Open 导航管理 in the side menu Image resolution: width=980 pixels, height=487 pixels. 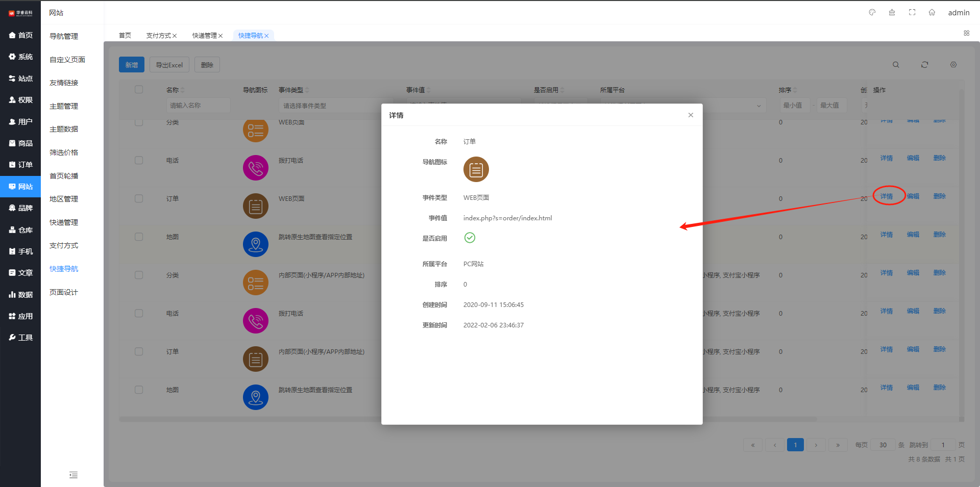tap(64, 36)
